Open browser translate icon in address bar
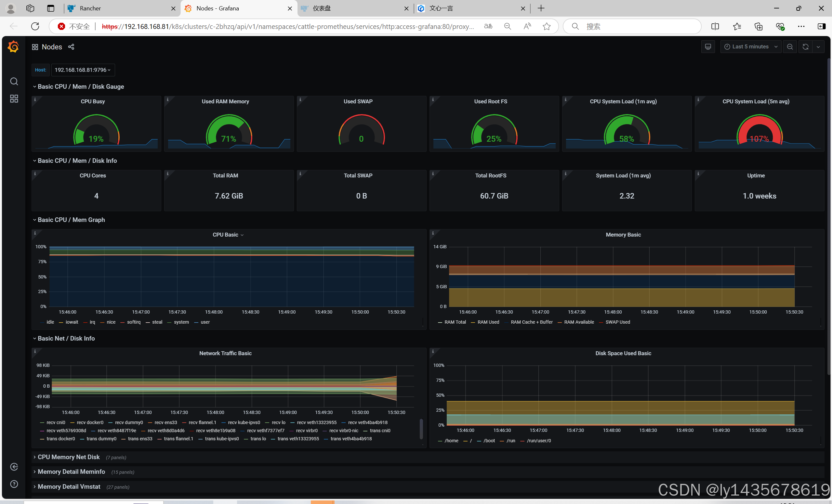This screenshot has height=504, width=832. [488, 26]
